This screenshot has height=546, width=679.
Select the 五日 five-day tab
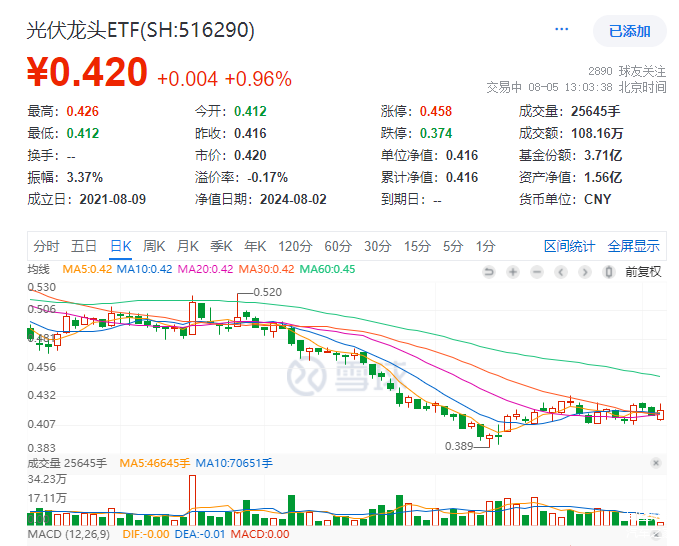tap(84, 246)
